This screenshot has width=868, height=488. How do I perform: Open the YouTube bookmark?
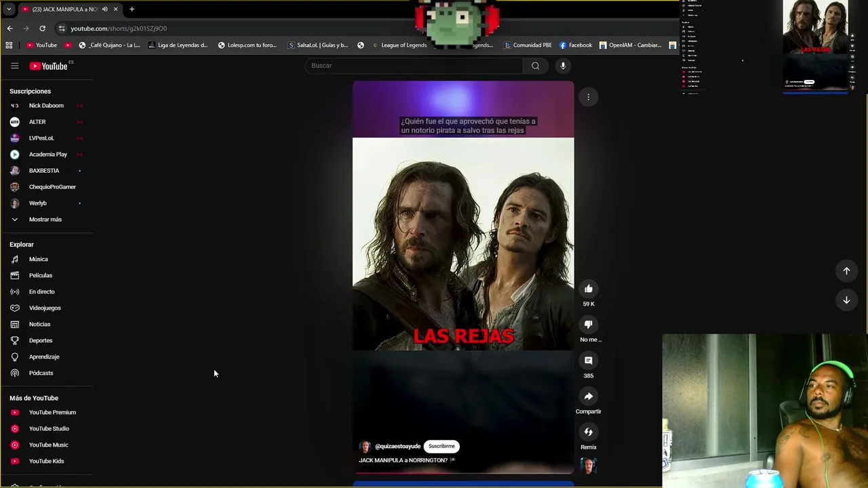(x=41, y=45)
